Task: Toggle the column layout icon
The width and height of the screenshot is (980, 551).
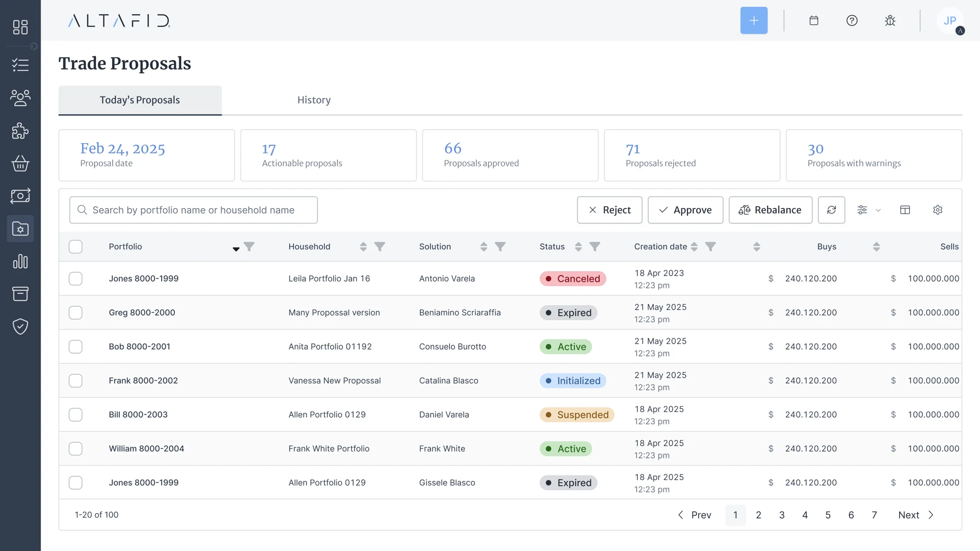Action: coord(905,210)
